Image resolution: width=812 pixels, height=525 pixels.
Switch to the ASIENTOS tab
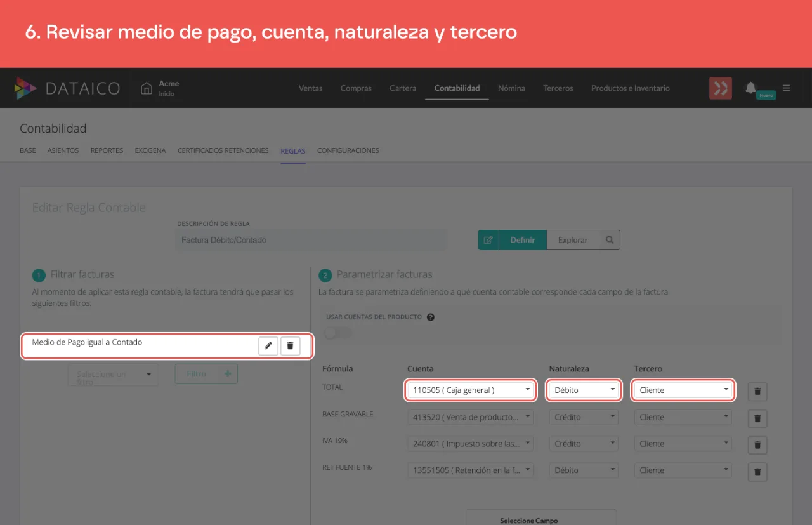click(x=63, y=150)
